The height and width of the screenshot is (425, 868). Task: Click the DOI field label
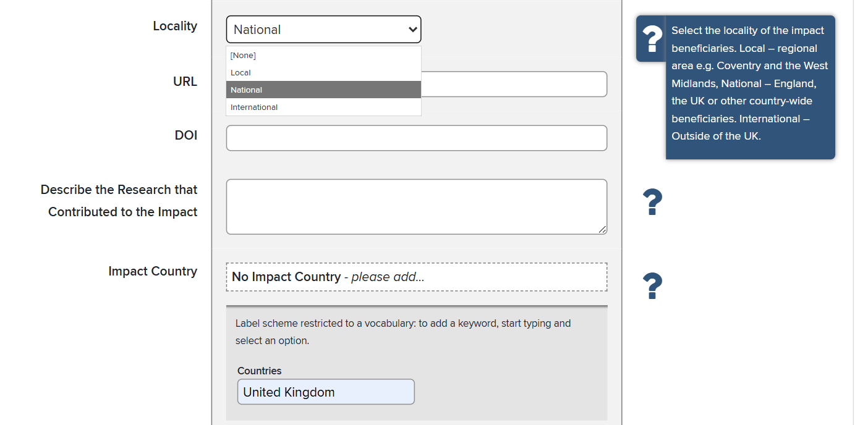coord(186,135)
